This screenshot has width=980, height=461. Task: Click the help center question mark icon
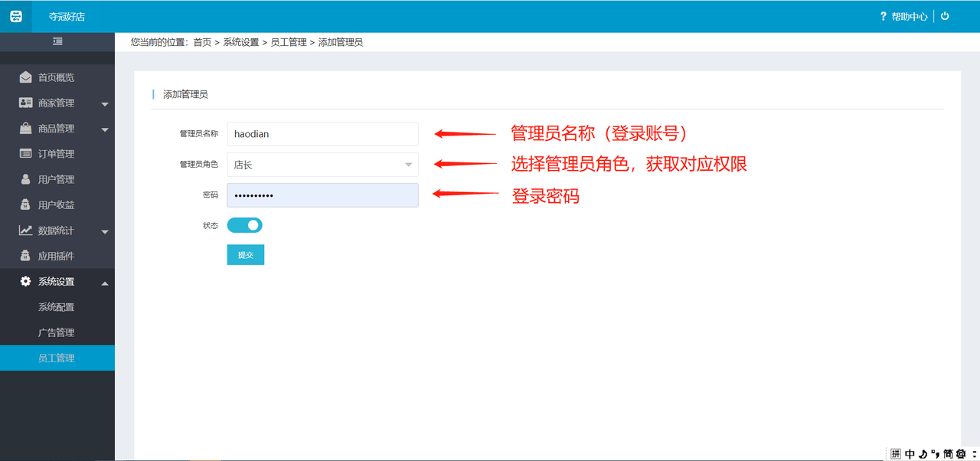pyautogui.click(x=884, y=16)
